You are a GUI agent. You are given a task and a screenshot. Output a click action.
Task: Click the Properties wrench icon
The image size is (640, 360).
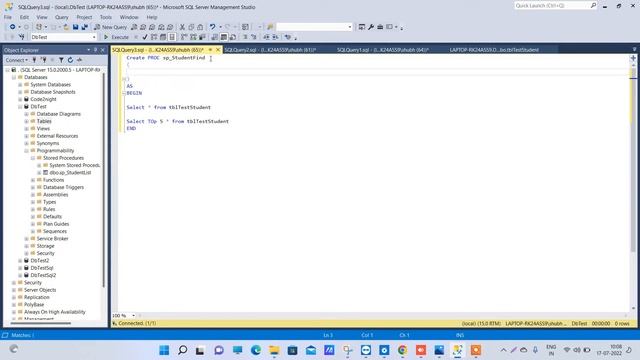[x=371, y=27]
